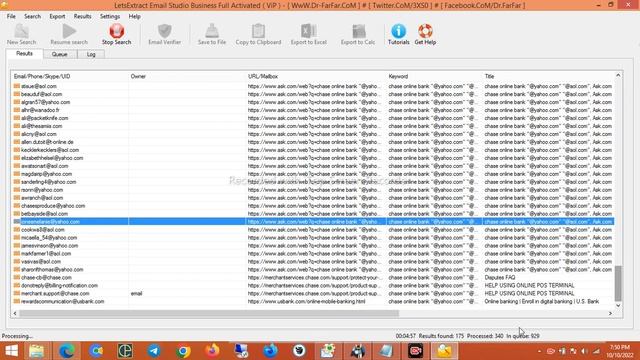
Task: Click the Export to Excel icon
Action: pos(309,34)
